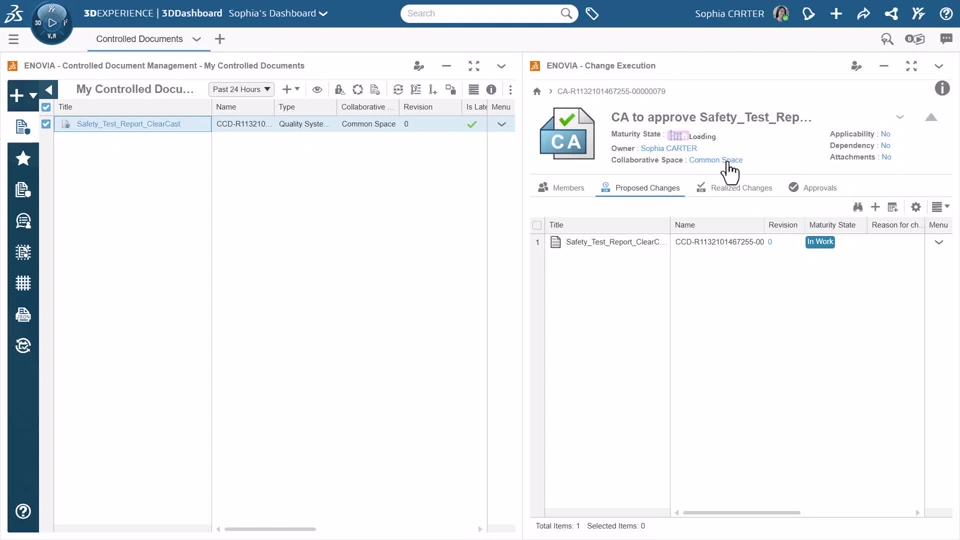Maximize the Change Execution widget

(x=911, y=66)
